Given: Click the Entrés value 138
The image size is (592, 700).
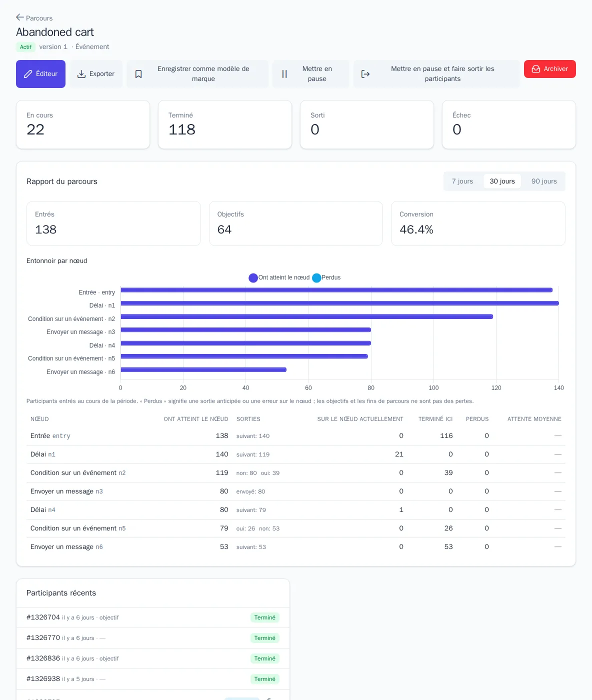Looking at the screenshot, I should pyautogui.click(x=45, y=229).
